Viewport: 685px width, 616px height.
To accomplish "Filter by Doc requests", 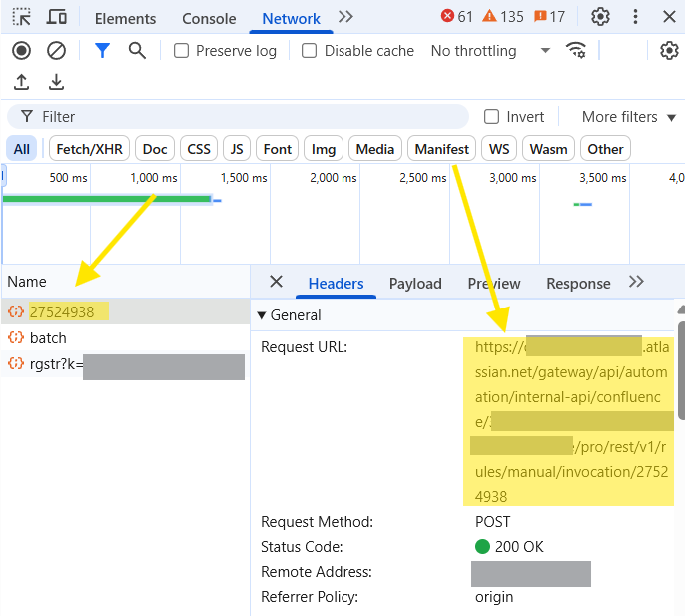I will [155, 149].
